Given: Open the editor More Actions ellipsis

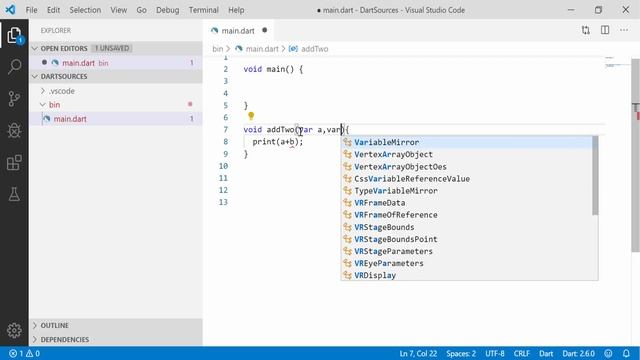Looking at the screenshot, I should pyautogui.click(x=624, y=30).
